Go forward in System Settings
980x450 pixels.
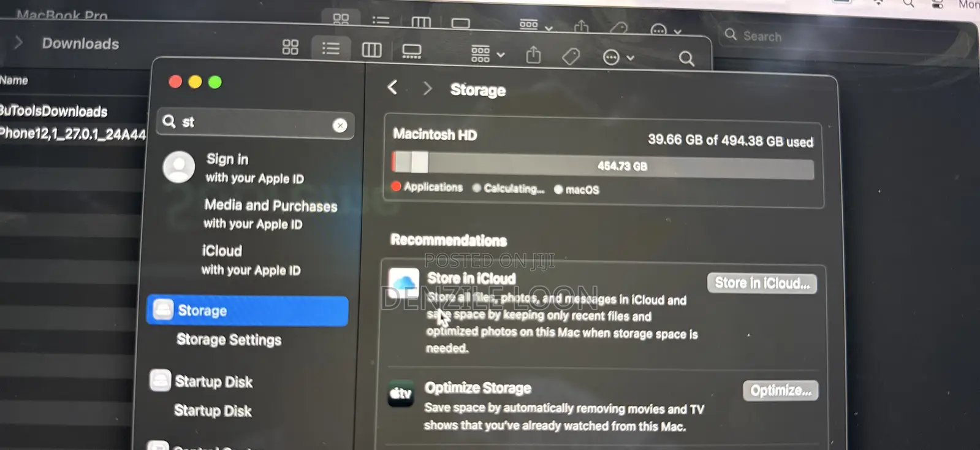coord(427,89)
